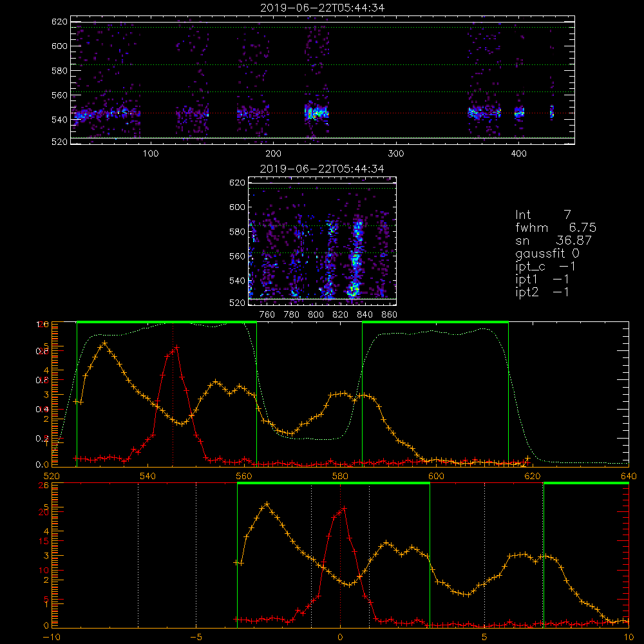
Task: Click the thick green bar above 526–562 window in third plot
Action: point(167,322)
